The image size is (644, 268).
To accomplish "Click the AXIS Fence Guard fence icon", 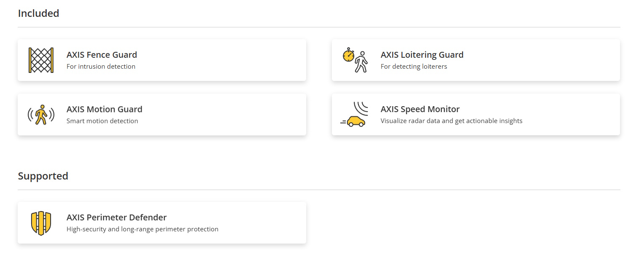I will click(41, 60).
